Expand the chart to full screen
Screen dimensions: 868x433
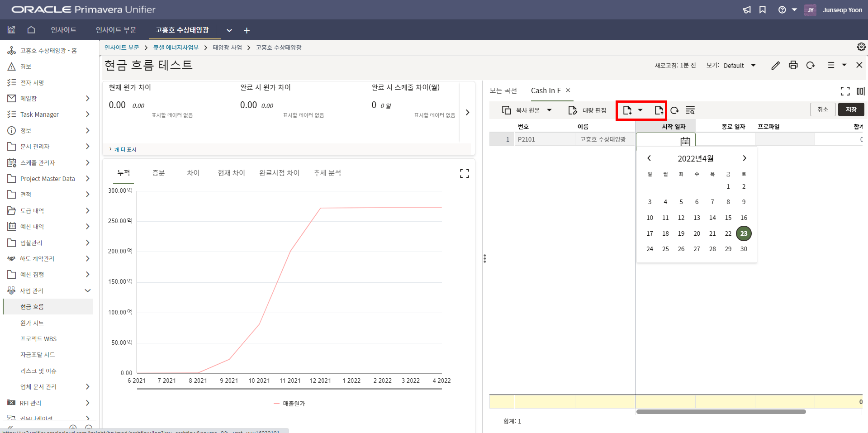[x=465, y=173]
